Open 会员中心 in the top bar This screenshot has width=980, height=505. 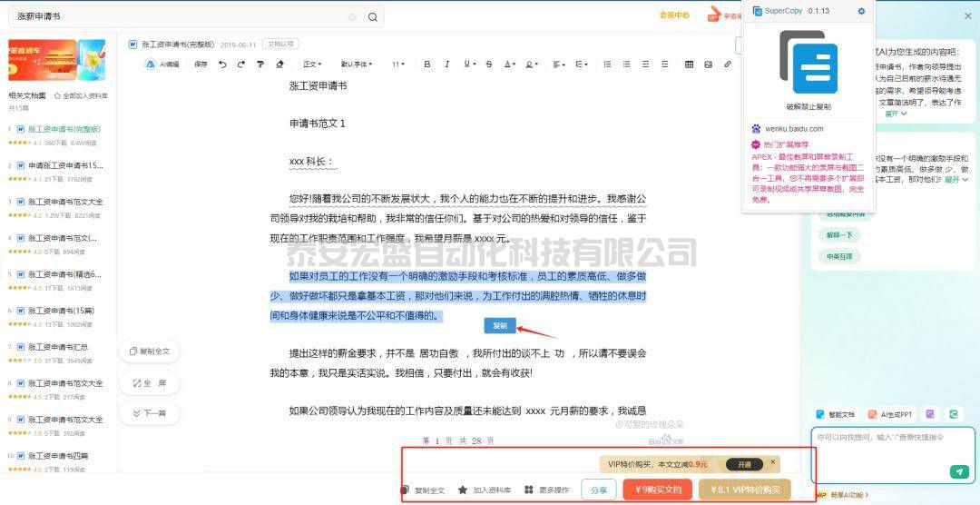[x=673, y=15]
